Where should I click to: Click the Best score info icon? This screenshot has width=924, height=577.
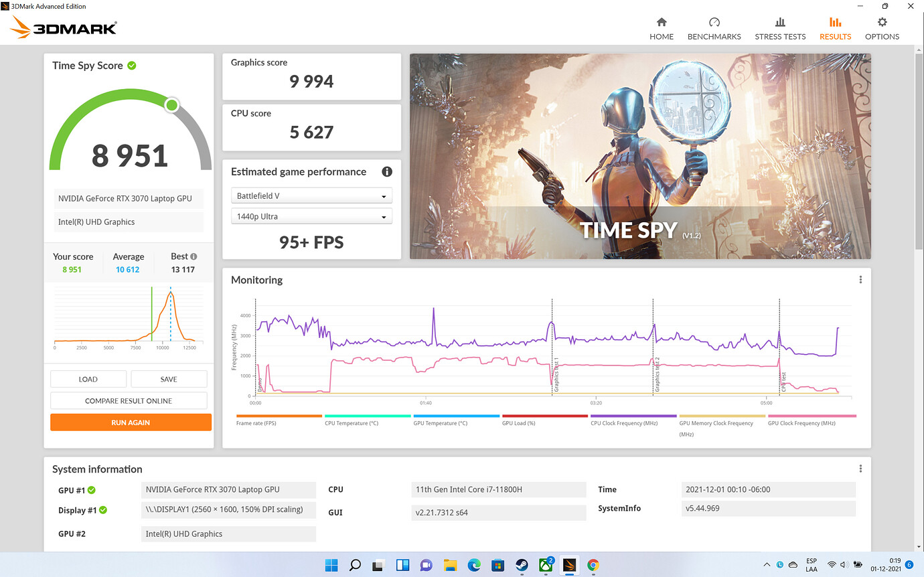point(194,256)
